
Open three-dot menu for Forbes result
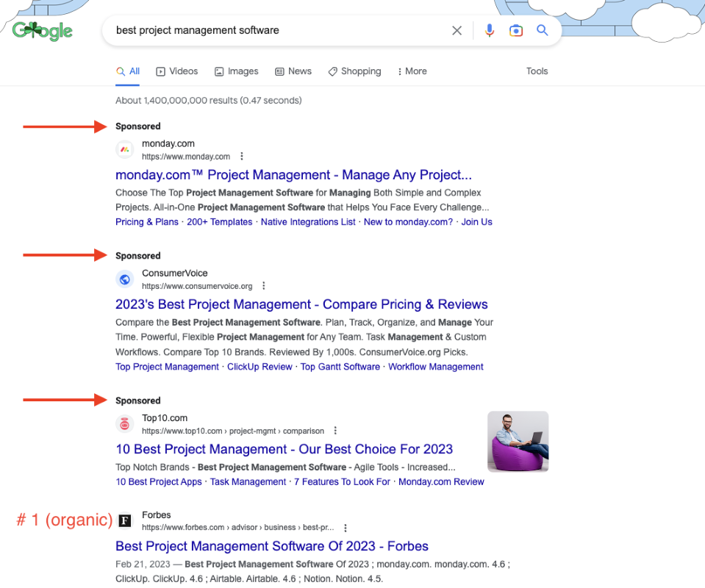coord(346,527)
